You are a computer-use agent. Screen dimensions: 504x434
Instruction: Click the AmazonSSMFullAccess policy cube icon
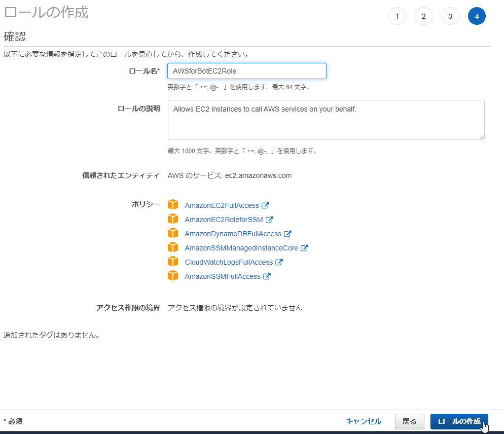point(173,276)
